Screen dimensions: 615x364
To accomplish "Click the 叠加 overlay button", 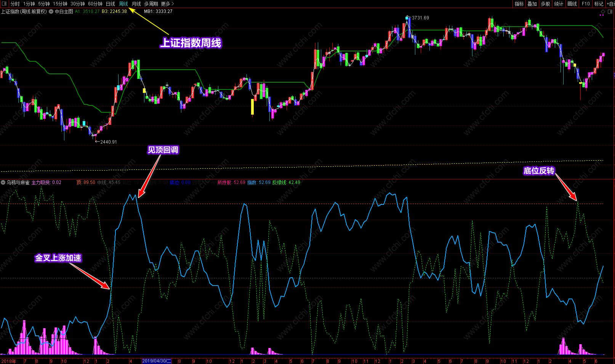I will [532, 4].
